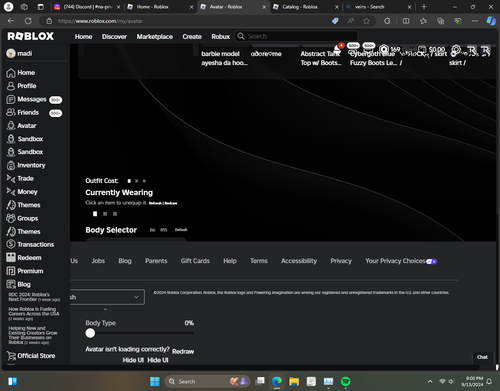Screen dimensions: 500x391
Task: Open browser split screen icon
Action: 406,21
